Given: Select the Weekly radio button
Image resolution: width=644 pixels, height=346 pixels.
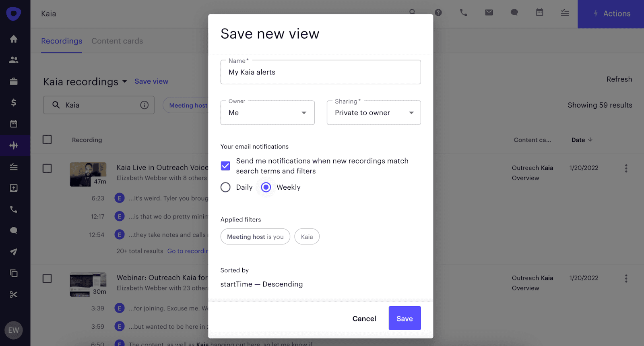Looking at the screenshot, I should click(x=266, y=187).
